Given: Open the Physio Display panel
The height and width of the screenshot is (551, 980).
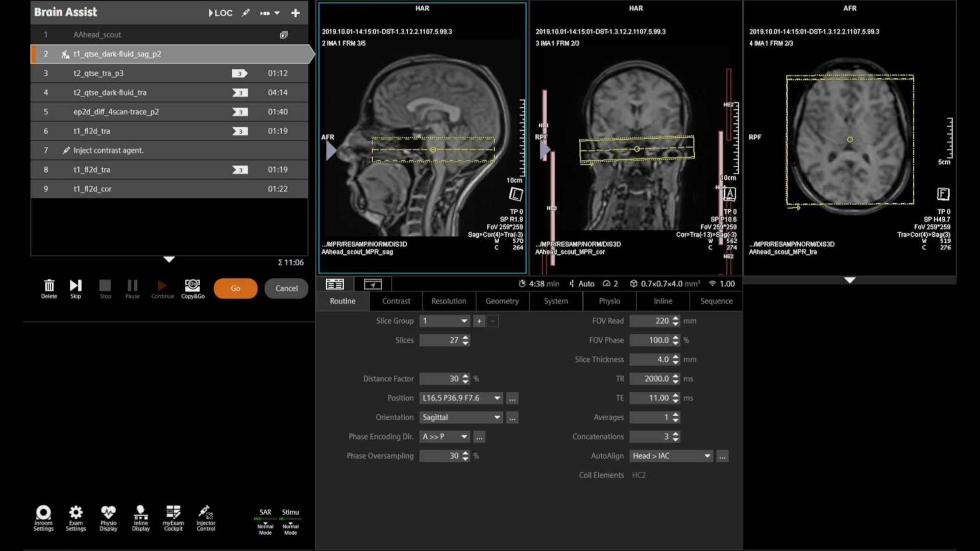Looking at the screenshot, I should point(108,517).
